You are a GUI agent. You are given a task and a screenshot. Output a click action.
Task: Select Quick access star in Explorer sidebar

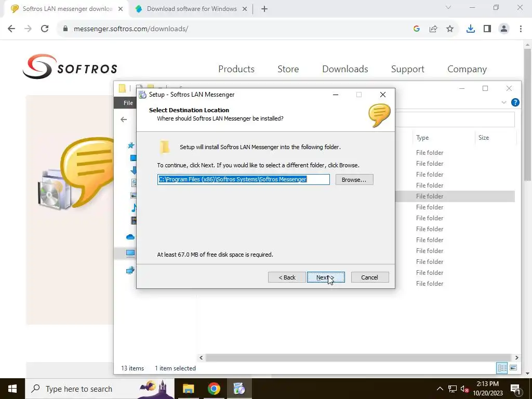coord(131,145)
